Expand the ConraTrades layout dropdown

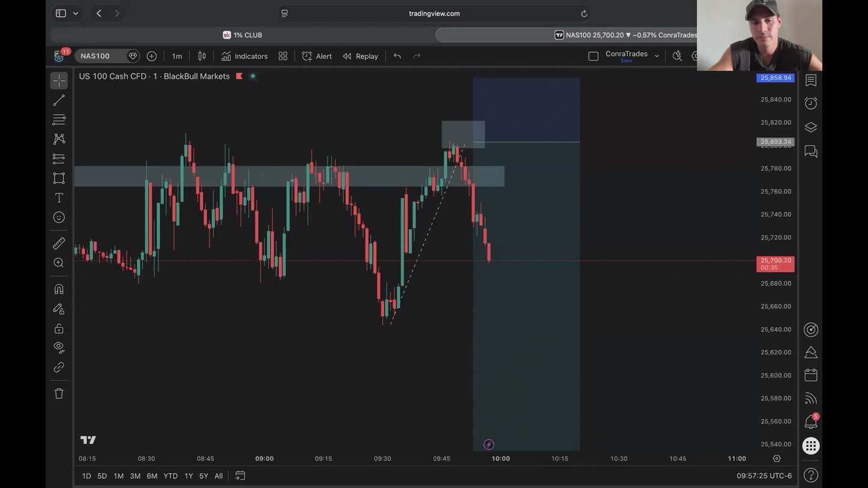[x=657, y=56]
